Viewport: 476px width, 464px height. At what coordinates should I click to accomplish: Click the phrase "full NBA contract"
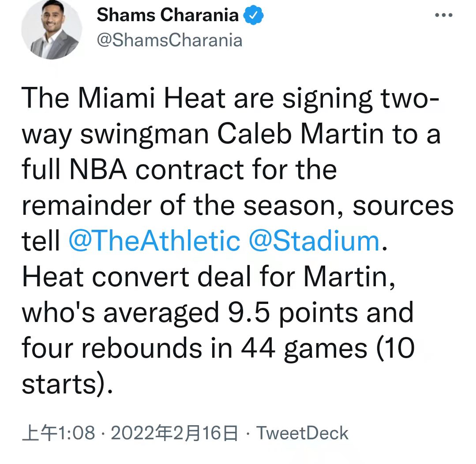[x=133, y=169]
